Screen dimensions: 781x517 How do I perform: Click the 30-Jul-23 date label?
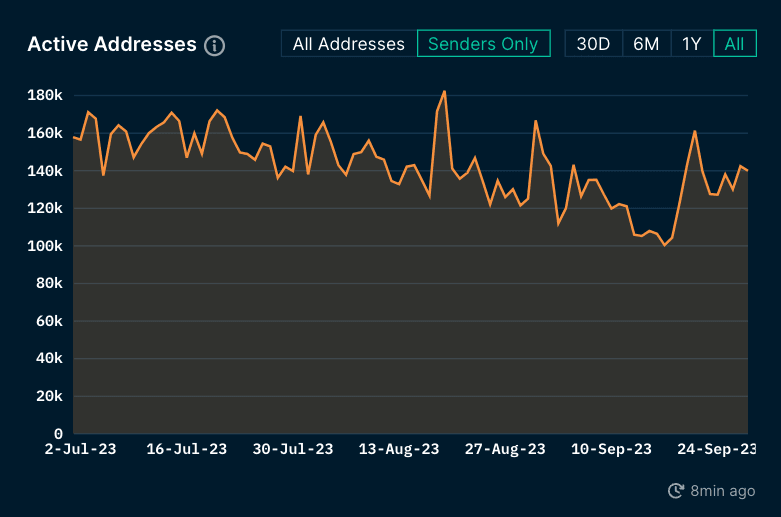[x=293, y=449]
